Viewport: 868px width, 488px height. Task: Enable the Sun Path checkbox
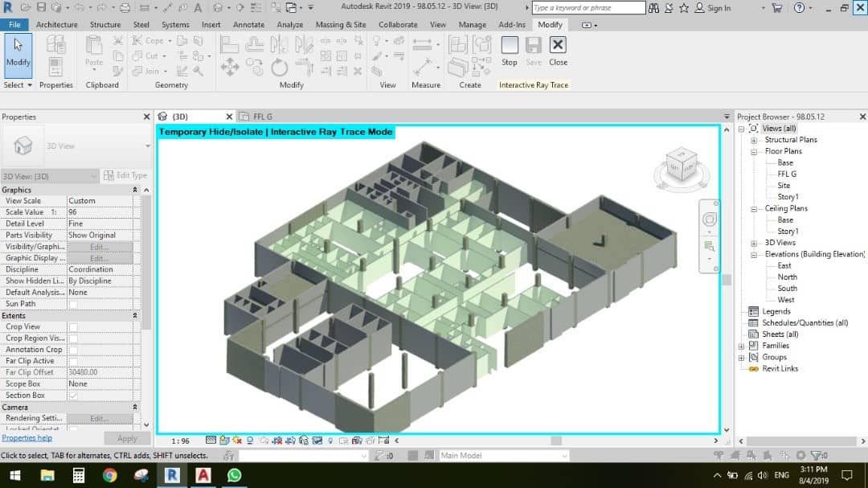[x=73, y=304]
